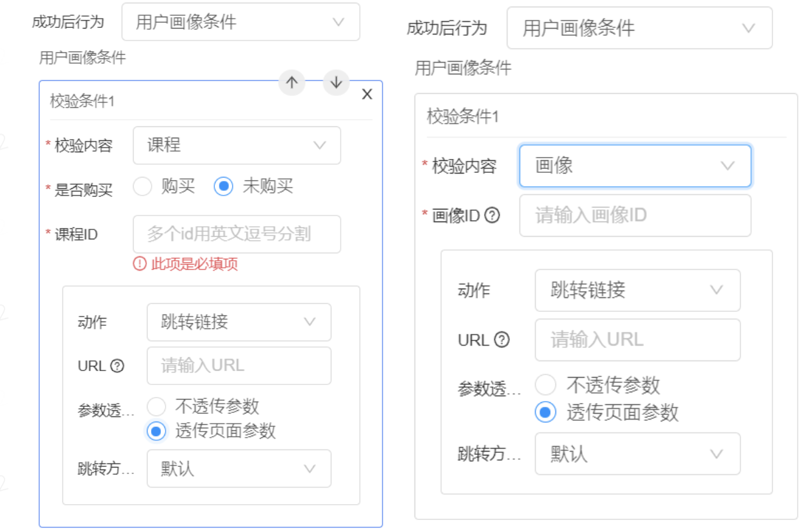
Task: Choose 透传页面参数 in the 画像 panel
Action: pos(546,412)
